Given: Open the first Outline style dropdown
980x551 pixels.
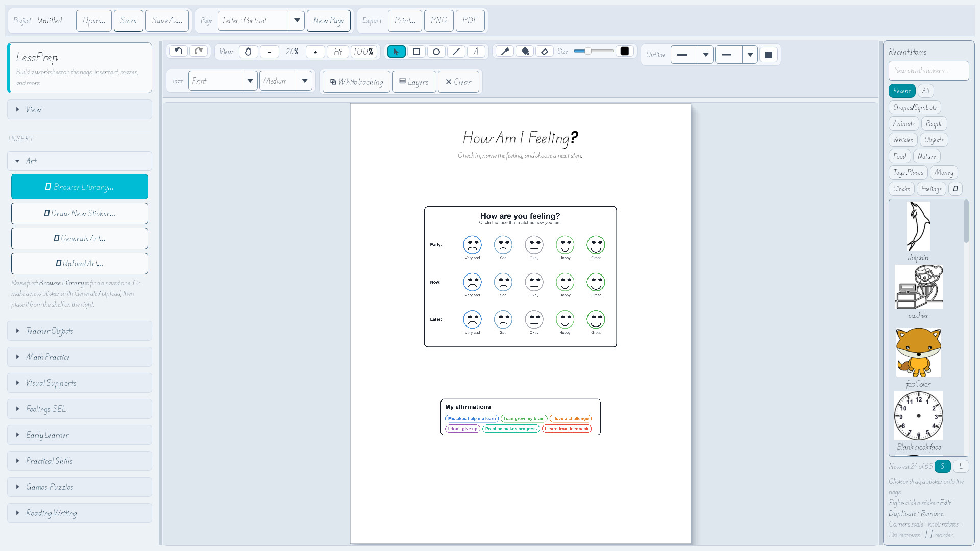Looking at the screenshot, I should (692, 55).
